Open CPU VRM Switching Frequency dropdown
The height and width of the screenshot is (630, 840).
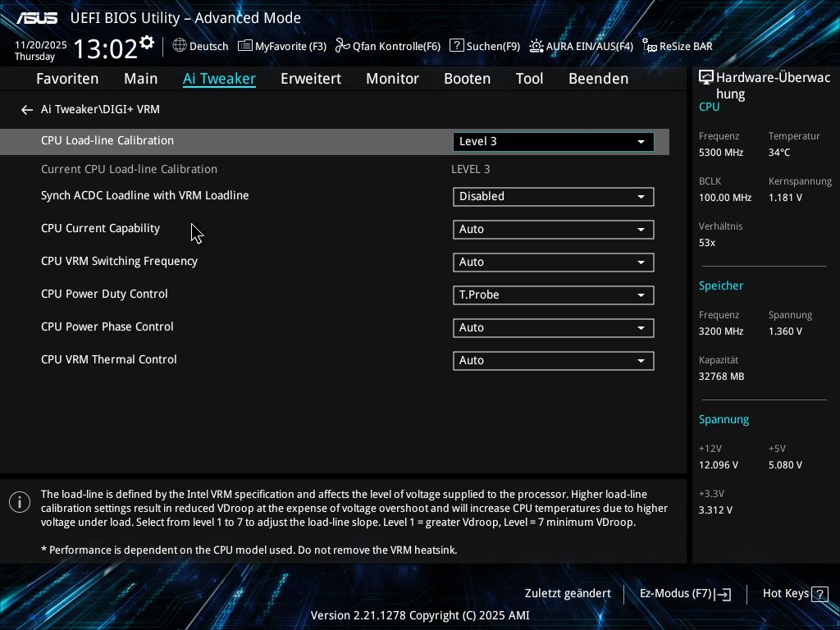[x=554, y=262]
